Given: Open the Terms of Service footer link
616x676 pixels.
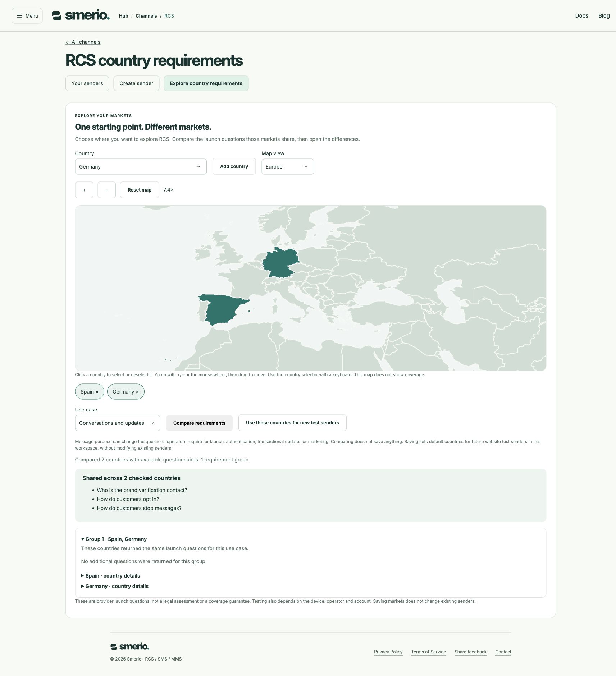Looking at the screenshot, I should click(x=428, y=652).
